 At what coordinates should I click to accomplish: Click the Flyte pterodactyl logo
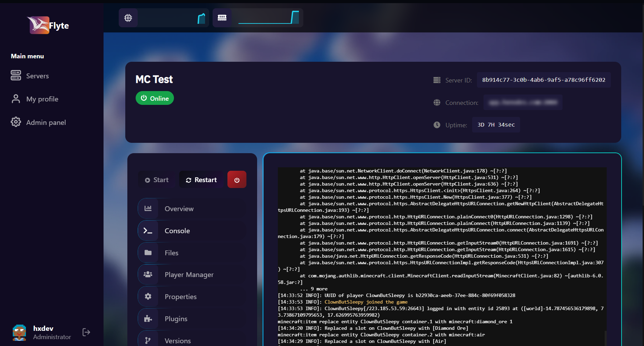39,25
